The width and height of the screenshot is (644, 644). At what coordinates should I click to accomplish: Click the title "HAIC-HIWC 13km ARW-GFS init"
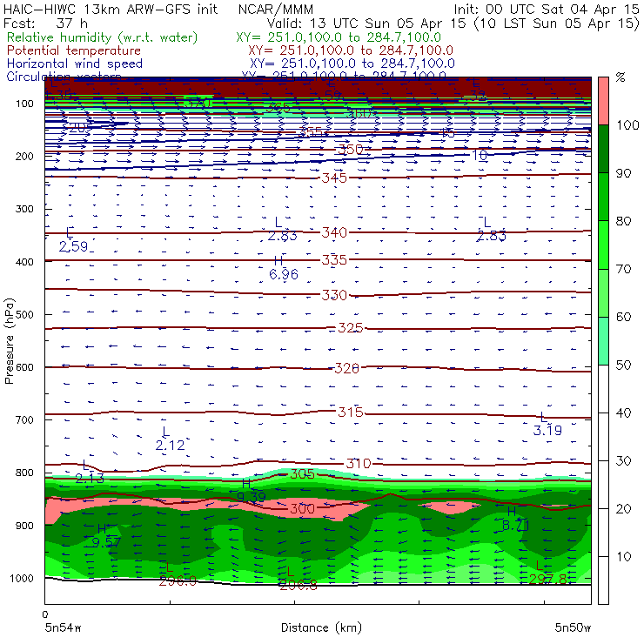pos(111,10)
